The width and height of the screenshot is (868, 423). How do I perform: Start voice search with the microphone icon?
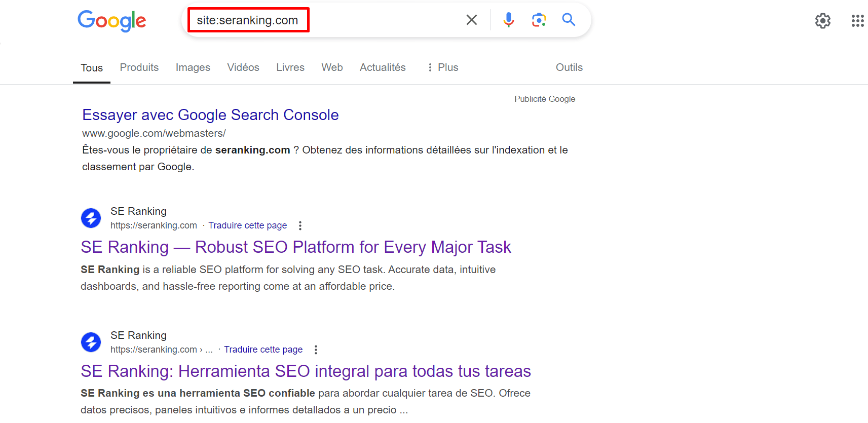(x=509, y=20)
